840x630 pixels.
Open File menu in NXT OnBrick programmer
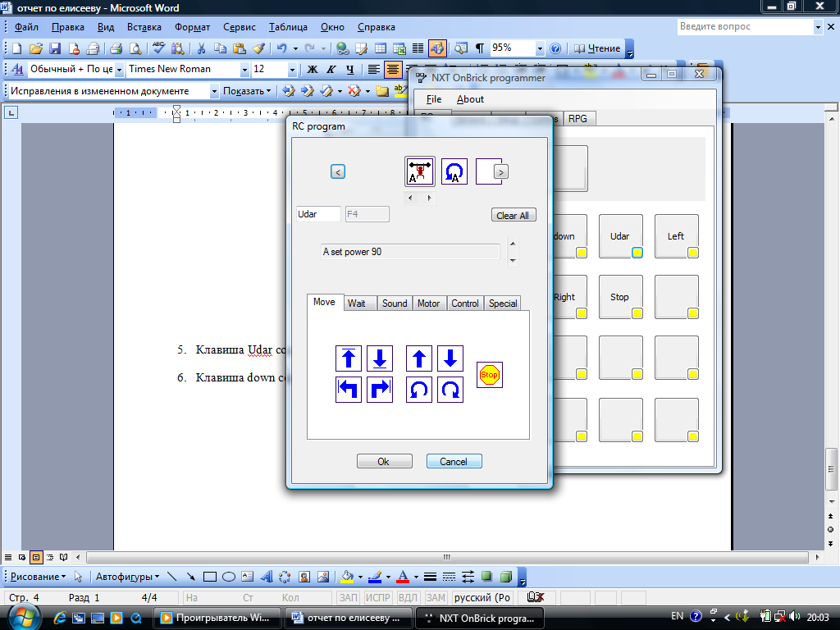tap(434, 99)
